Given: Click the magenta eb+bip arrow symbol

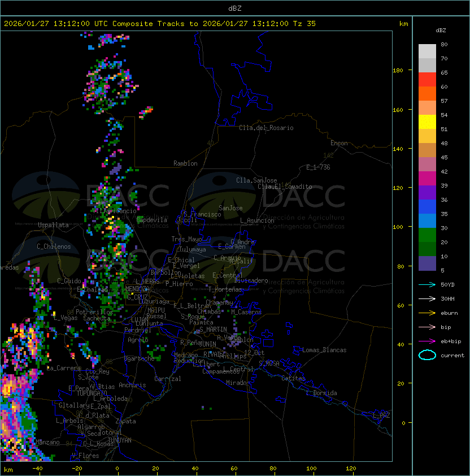Looking at the screenshot, I should point(427,341).
